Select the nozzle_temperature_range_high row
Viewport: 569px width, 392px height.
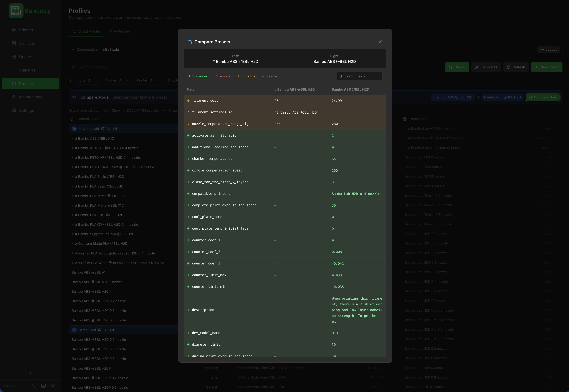[285, 124]
